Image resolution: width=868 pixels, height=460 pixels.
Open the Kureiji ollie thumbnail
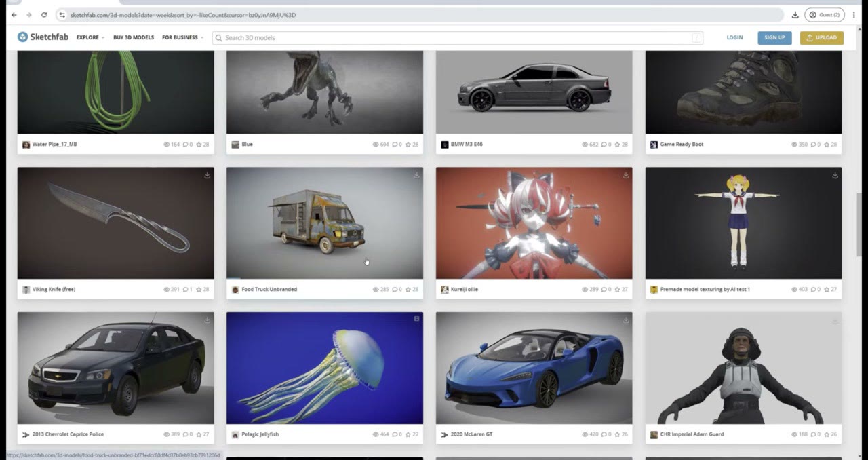534,223
